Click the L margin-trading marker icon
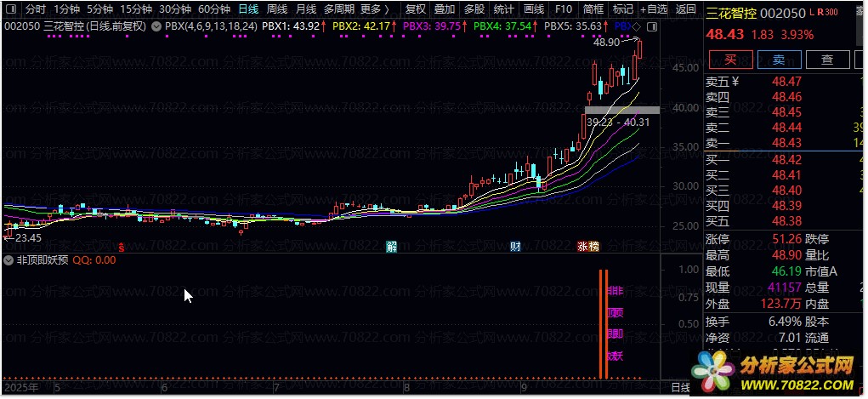Image resolution: width=868 pixels, height=399 pixels. click(811, 12)
